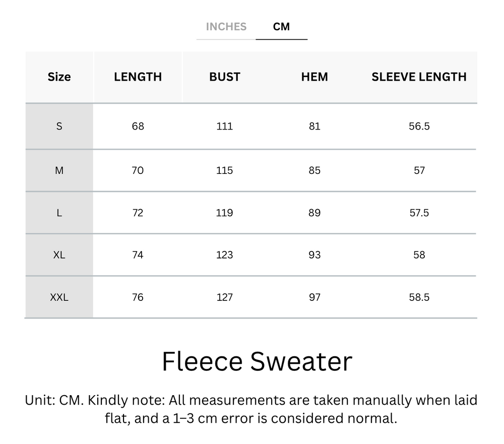
Task: Click hem value 89 for size L
Action: 314,213
